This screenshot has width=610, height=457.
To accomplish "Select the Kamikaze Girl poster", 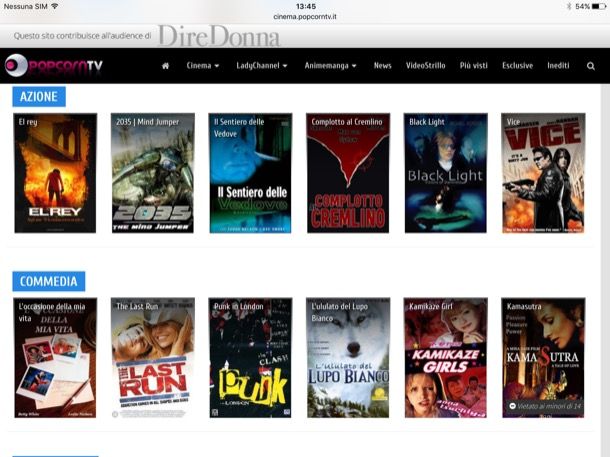I will click(445, 358).
